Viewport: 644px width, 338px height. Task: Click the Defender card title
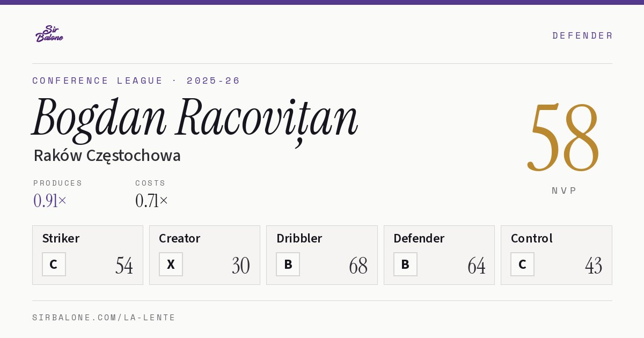click(419, 238)
